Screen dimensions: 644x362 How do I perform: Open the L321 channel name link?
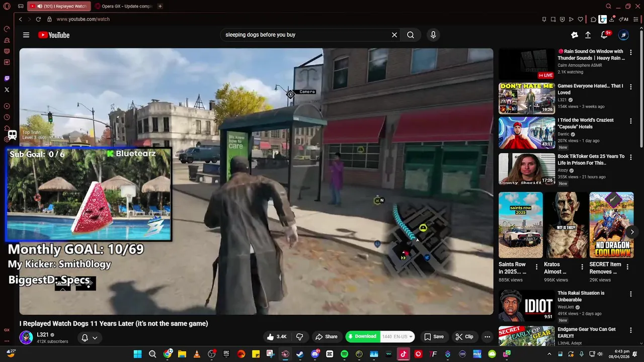coord(43,334)
